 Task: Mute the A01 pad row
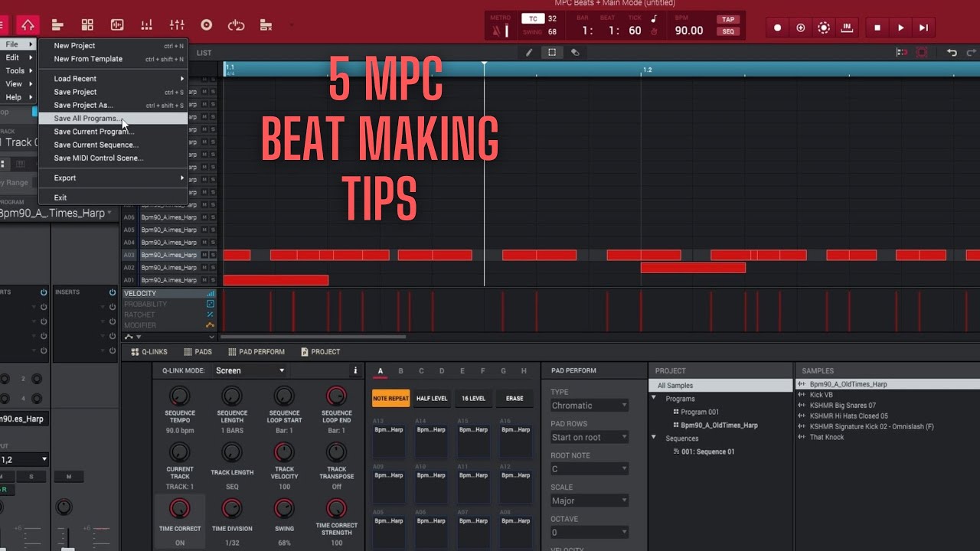205,280
